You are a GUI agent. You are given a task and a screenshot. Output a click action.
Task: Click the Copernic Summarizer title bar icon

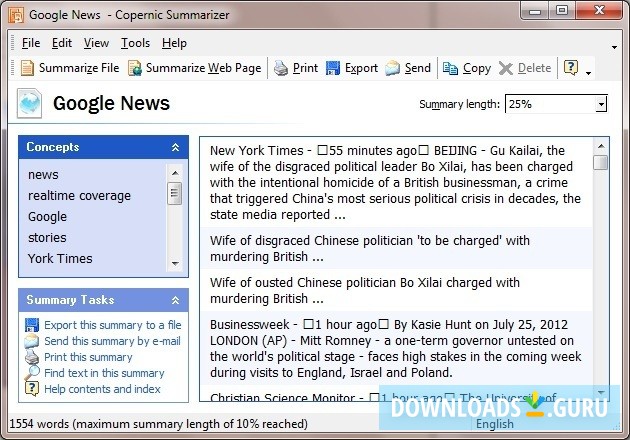pos(16,15)
